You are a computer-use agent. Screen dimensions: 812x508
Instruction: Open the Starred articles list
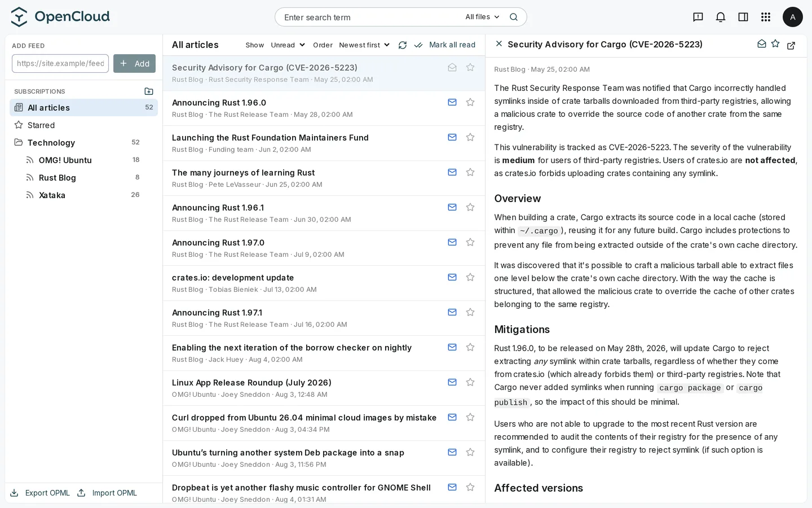(x=83, y=125)
